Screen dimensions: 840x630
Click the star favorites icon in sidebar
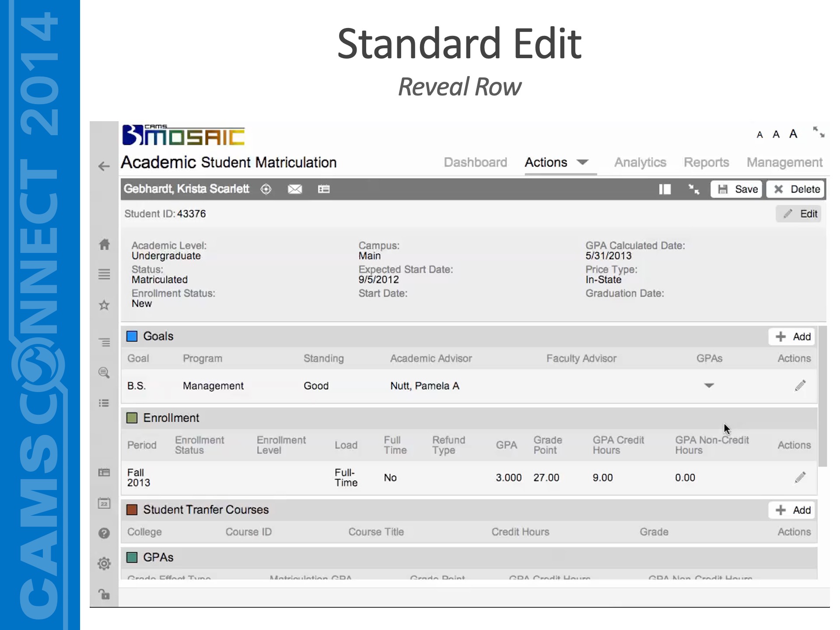point(104,305)
